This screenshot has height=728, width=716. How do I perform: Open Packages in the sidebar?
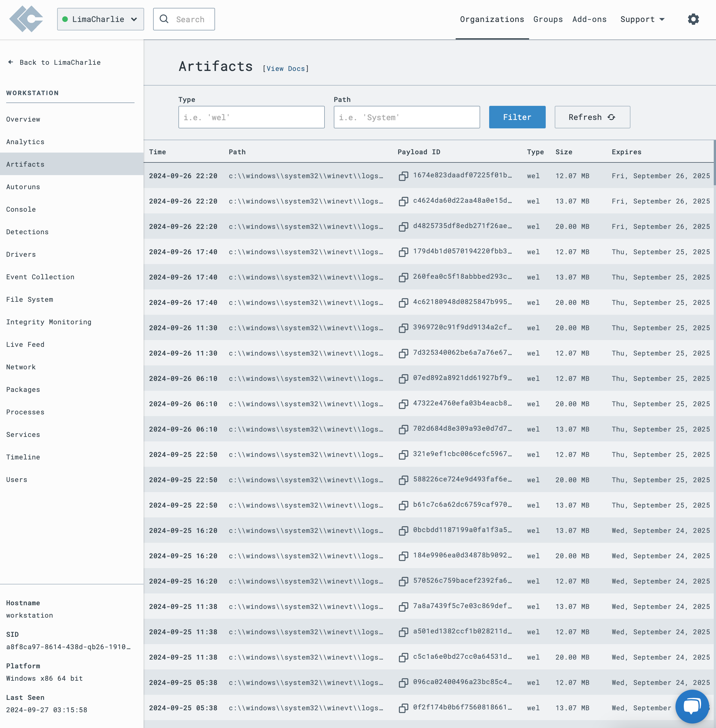[x=71, y=390]
